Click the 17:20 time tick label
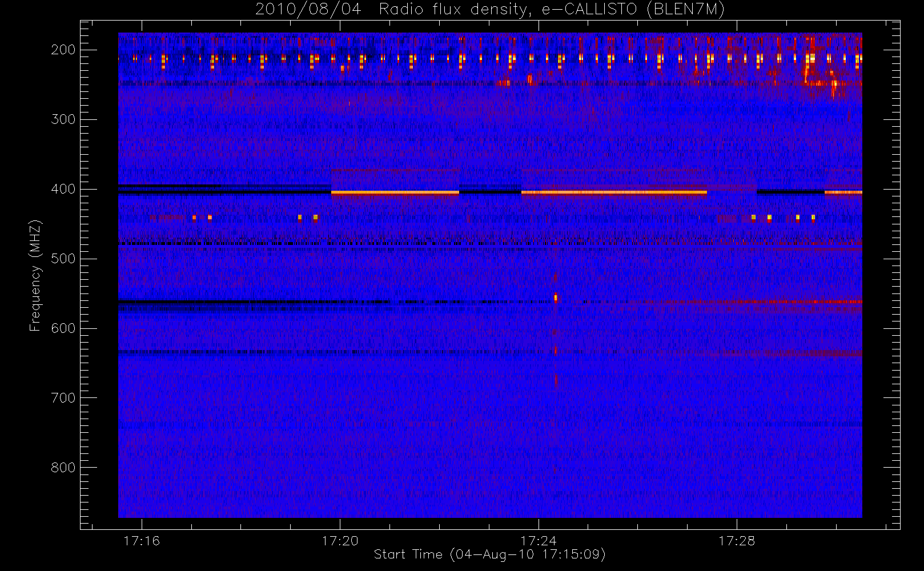Viewport: 924px width, 571px height. click(x=340, y=541)
